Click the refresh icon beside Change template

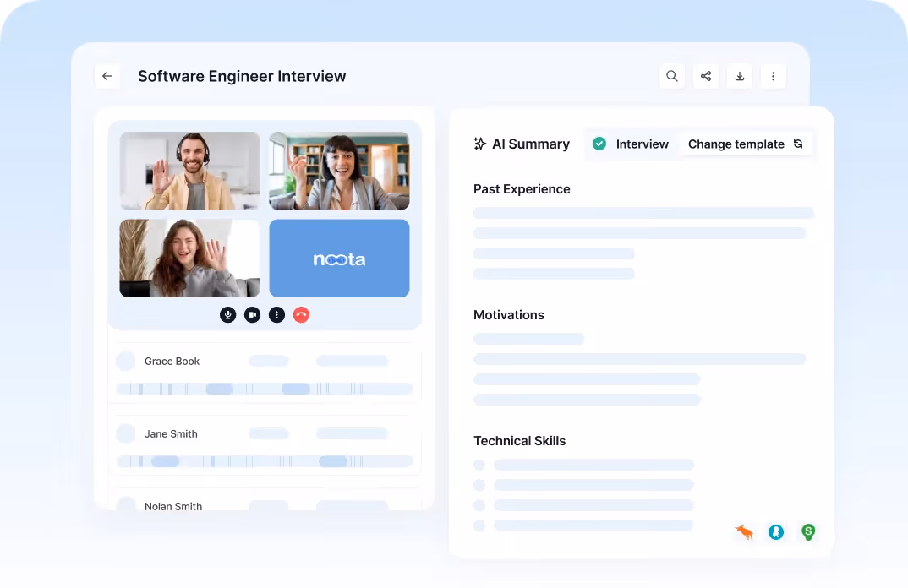pyautogui.click(x=798, y=144)
